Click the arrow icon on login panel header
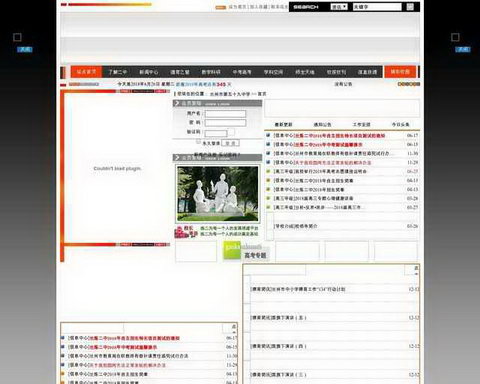 click(177, 103)
